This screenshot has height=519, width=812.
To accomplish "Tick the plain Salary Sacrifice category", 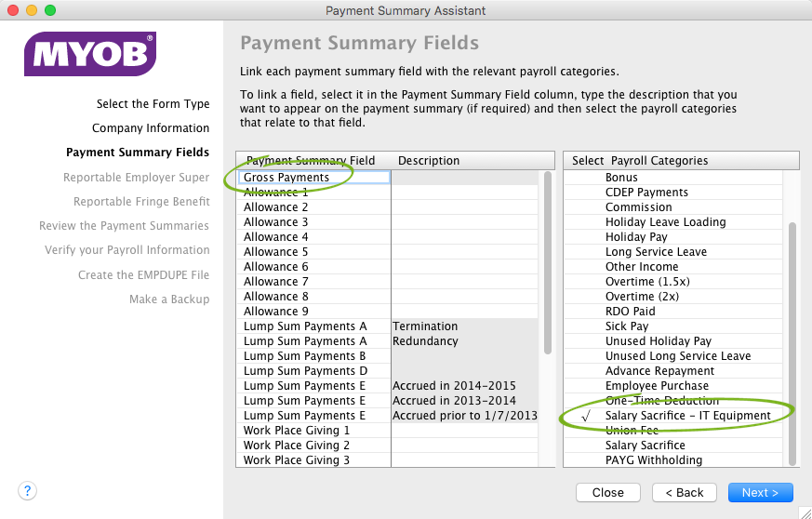I will [x=673, y=446].
